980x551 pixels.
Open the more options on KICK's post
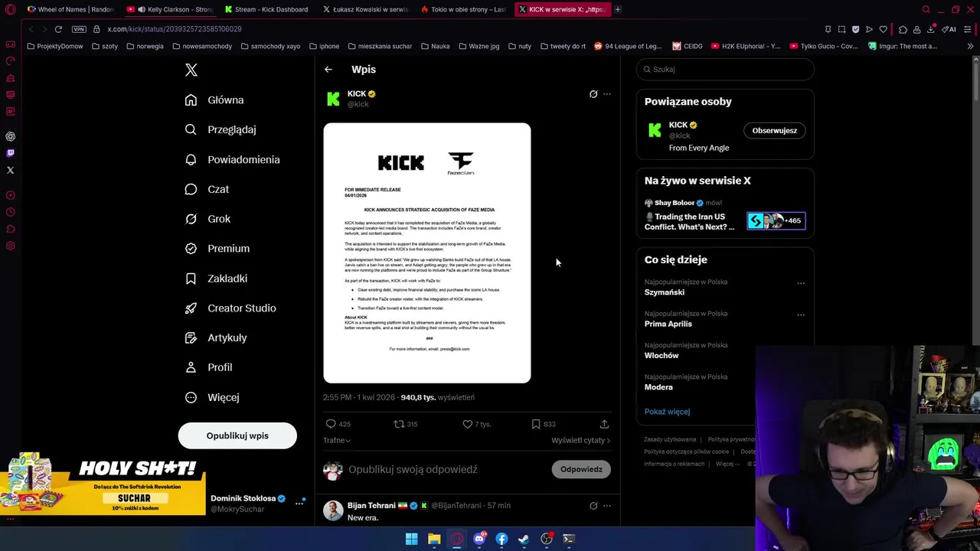[x=607, y=94]
